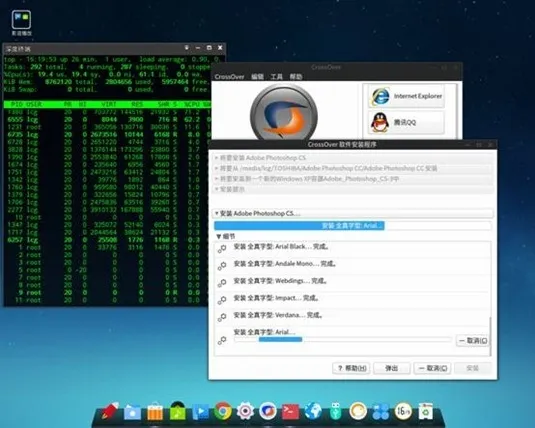Open the file manager folder icon in the dock
Screen dimensions: 535x428
[132, 412]
